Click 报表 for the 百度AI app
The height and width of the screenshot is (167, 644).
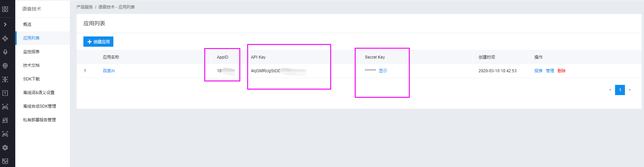[x=538, y=71]
